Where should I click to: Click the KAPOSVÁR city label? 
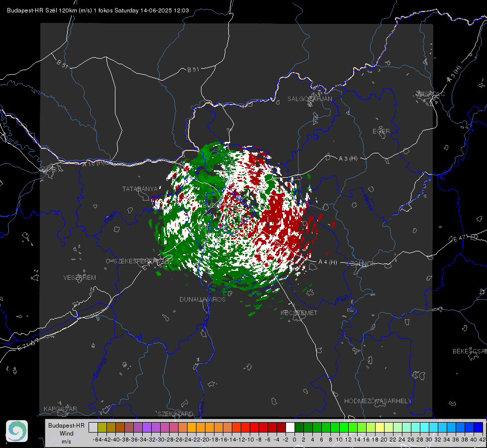pyautogui.click(x=60, y=409)
